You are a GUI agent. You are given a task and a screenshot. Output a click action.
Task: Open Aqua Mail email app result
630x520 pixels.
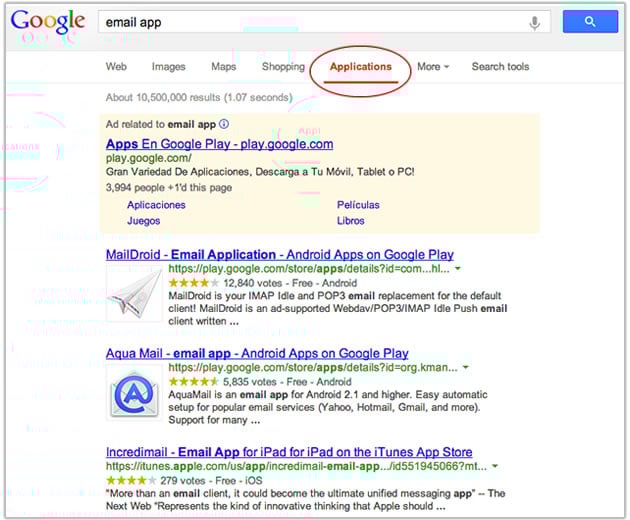(x=257, y=353)
